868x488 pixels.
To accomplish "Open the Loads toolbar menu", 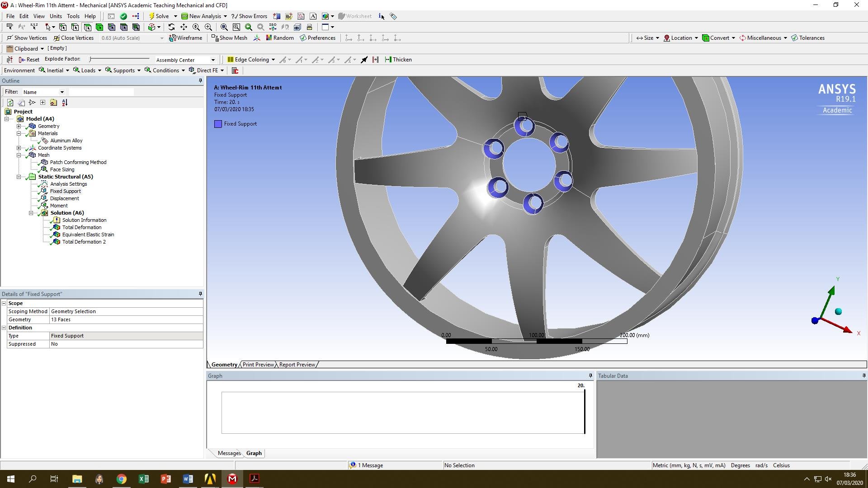I will tap(87, 70).
